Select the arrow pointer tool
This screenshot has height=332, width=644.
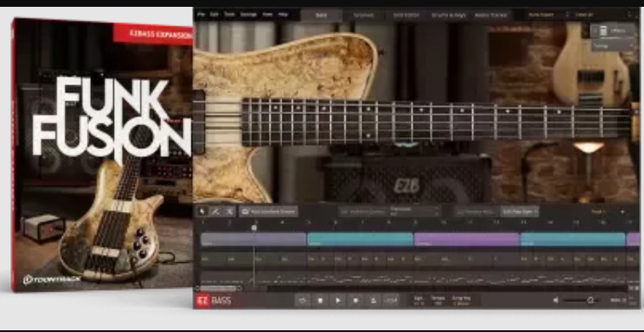tap(202, 212)
